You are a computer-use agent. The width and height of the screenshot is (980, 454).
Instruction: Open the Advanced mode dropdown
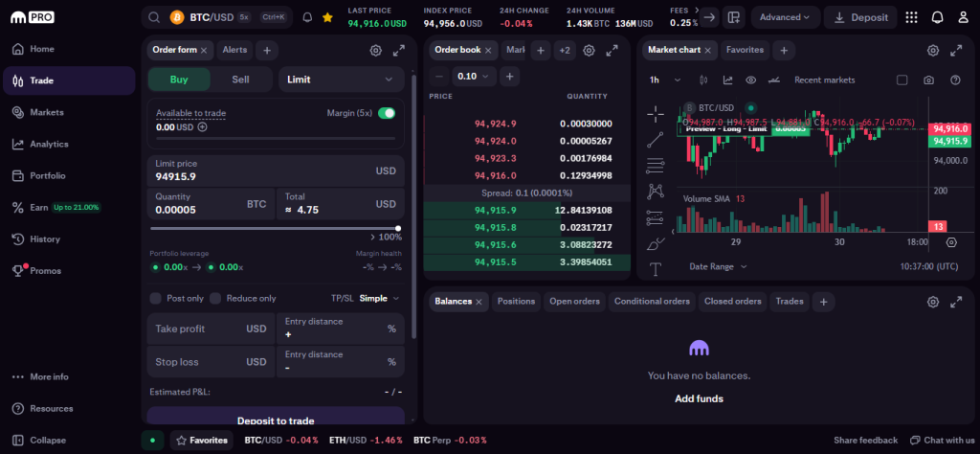tap(785, 17)
